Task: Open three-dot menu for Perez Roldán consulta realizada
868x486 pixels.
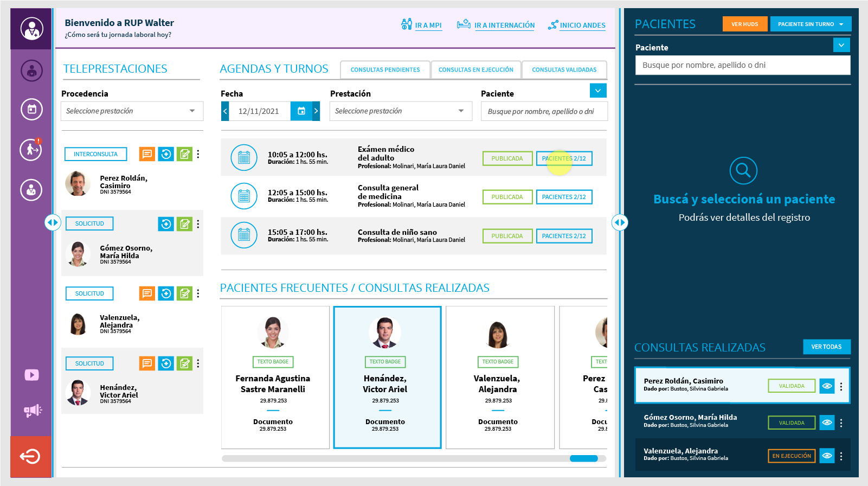Action: (841, 386)
